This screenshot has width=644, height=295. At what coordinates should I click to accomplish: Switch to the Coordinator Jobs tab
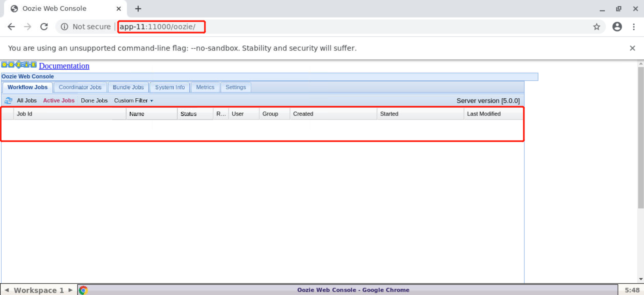click(80, 87)
